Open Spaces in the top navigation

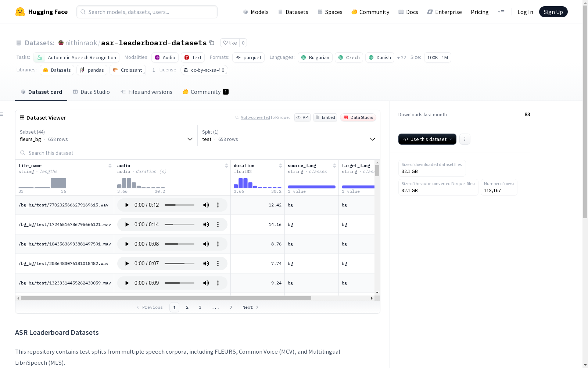tap(330, 12)
